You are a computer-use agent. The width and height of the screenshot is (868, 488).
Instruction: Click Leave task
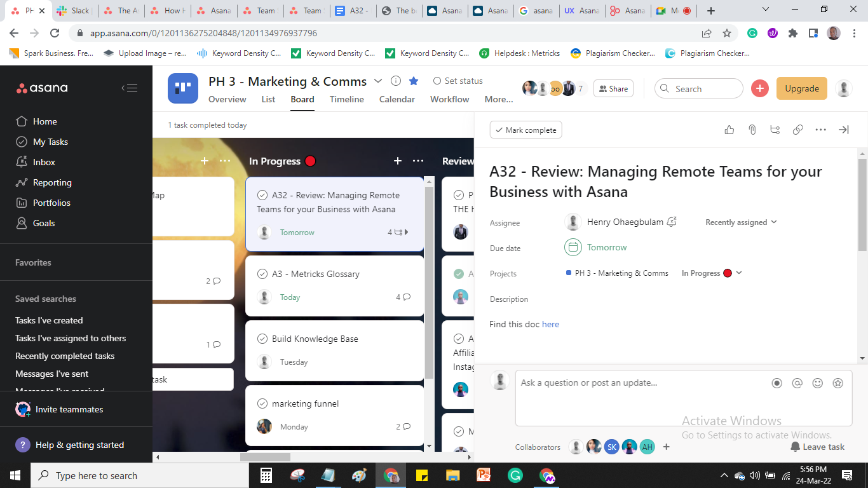coord(818,447)
